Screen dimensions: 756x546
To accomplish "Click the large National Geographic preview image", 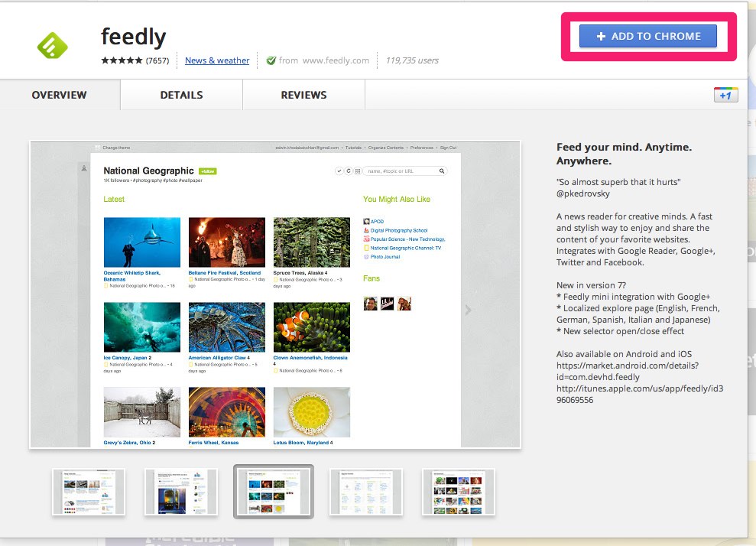I will click(x=275, y=294).
